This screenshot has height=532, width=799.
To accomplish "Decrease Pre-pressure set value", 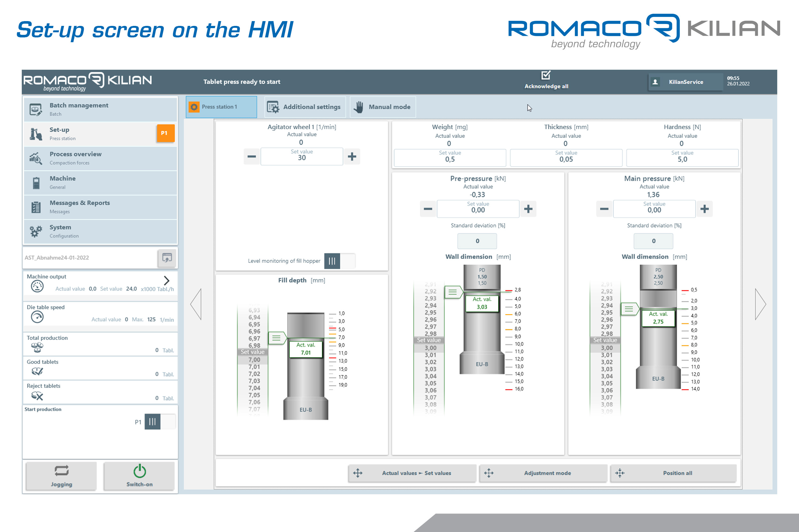I will coord(428,209).
